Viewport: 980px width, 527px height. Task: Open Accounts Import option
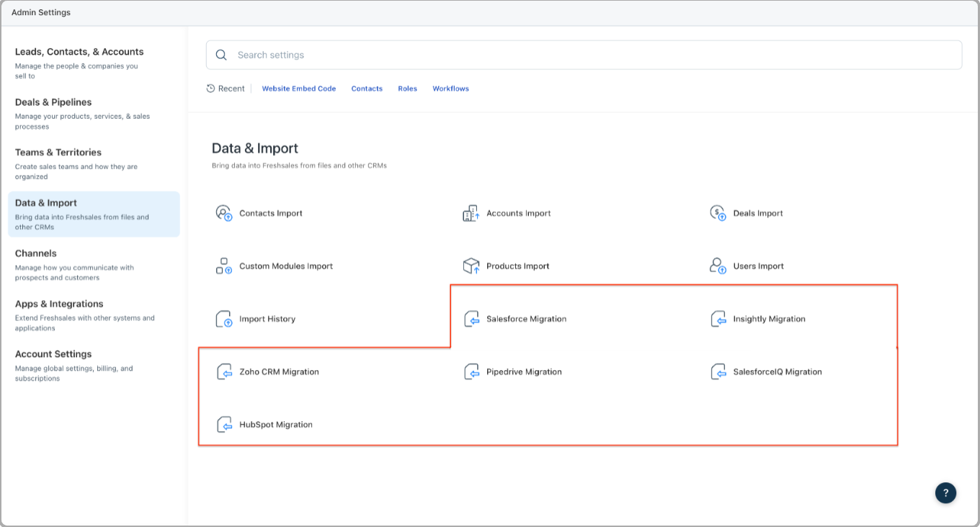coord(519,213)
